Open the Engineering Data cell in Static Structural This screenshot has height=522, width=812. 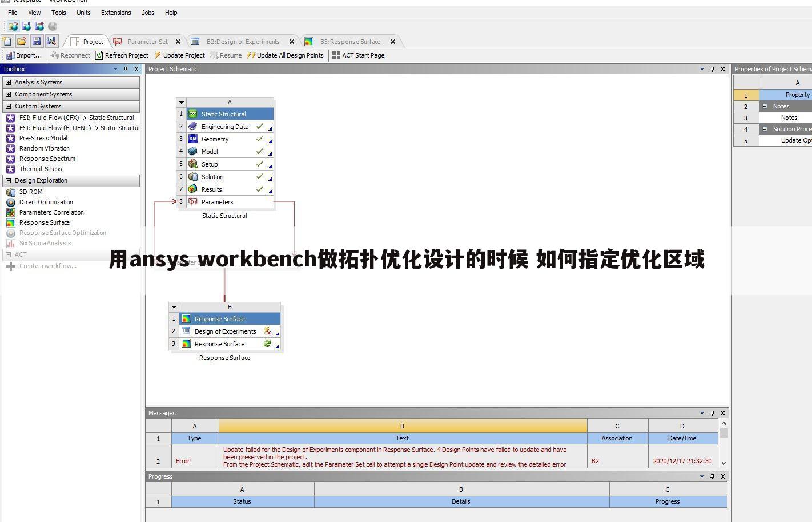pos(224,126)
